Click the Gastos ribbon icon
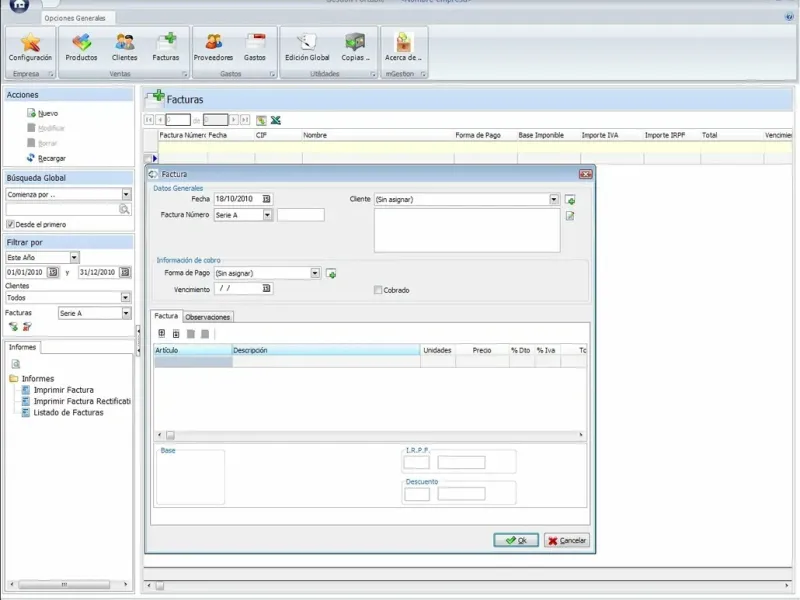The width and height of the screenshot is (800, 600). click(255, 46)
